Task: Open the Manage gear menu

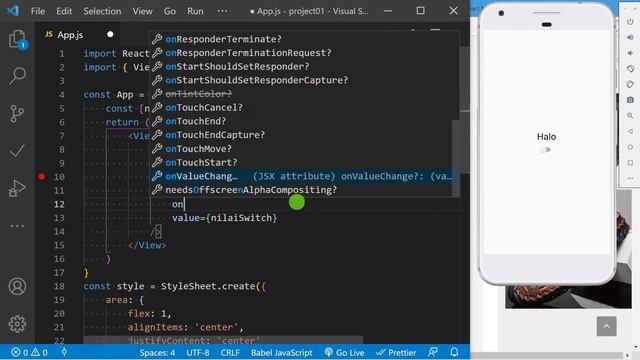Action: [17, 324]
